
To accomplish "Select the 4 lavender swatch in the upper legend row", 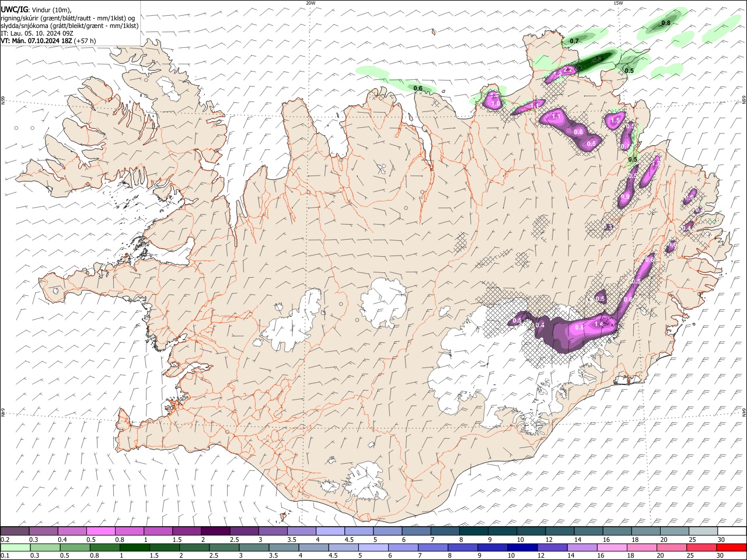I will click(330, 531).
